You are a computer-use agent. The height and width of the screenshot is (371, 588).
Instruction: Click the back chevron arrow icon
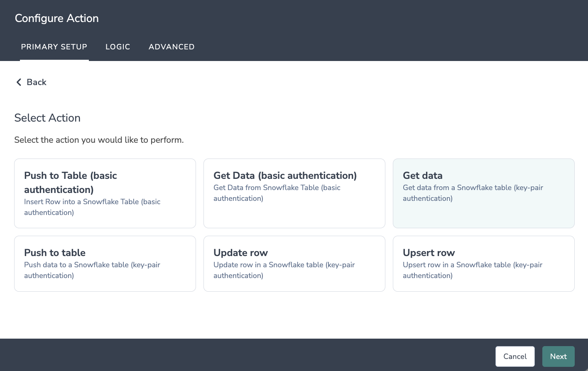click(x=19, y=82)
